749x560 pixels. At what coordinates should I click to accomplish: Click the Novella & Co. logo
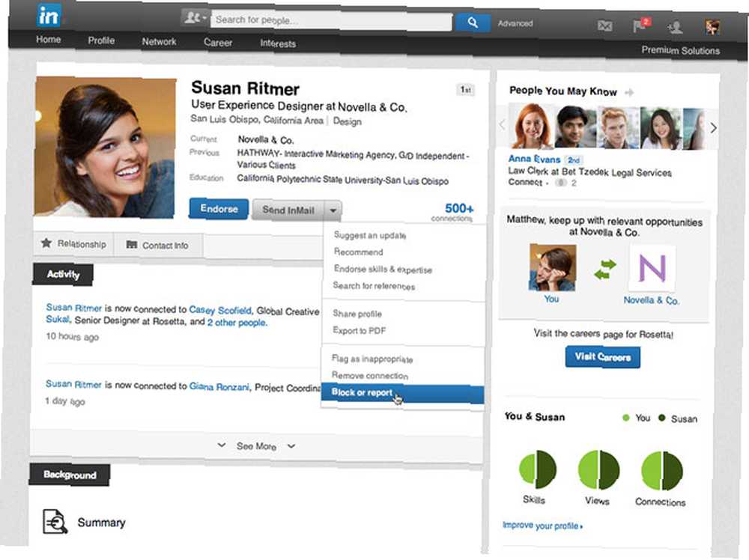(652, 268)
